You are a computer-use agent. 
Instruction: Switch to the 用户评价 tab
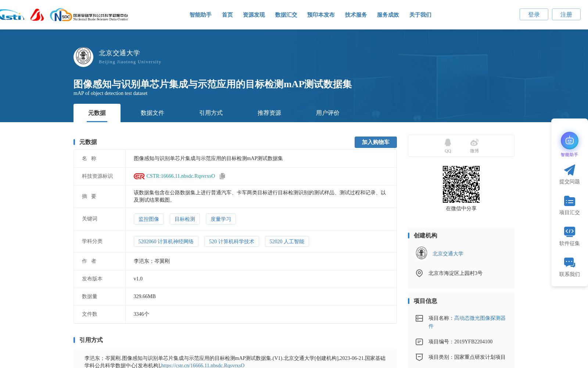328,113
